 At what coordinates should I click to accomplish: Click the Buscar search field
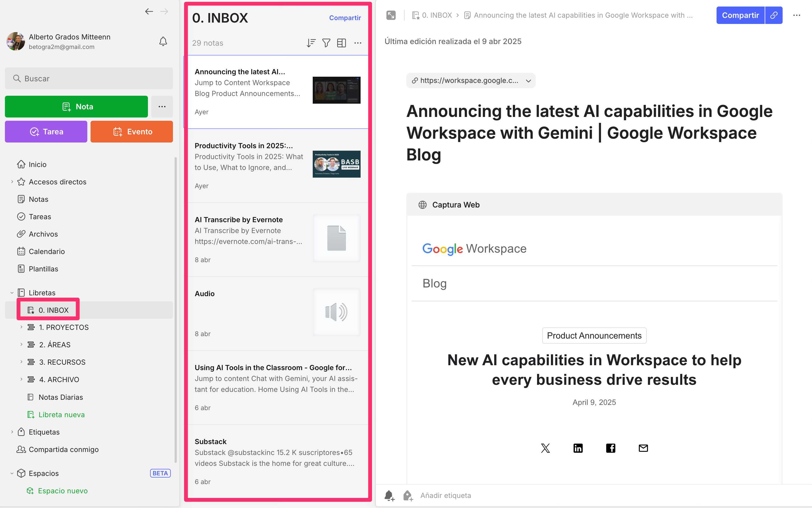[x=89, y=78]
